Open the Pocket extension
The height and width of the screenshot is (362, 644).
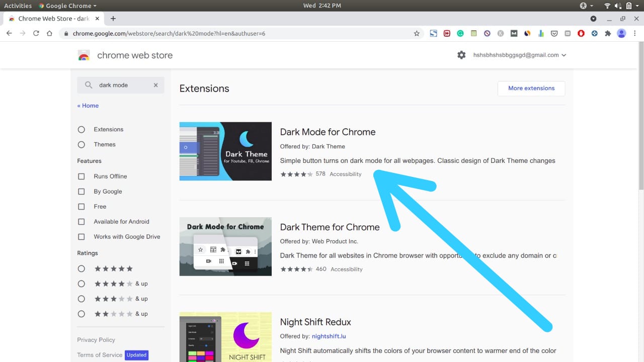point(554,33)
